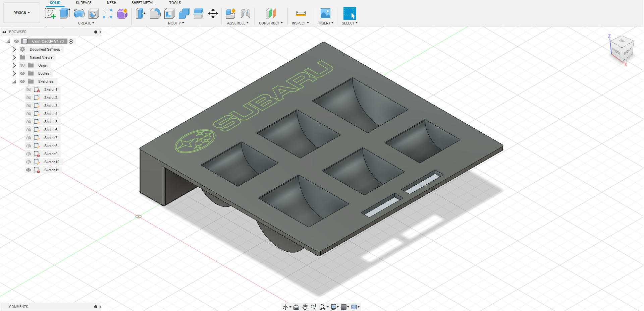The width and height of the screenshot is (644, 311).
Task: Click the Look At icon
Action: pyautogui.click(x=296, y=307)
